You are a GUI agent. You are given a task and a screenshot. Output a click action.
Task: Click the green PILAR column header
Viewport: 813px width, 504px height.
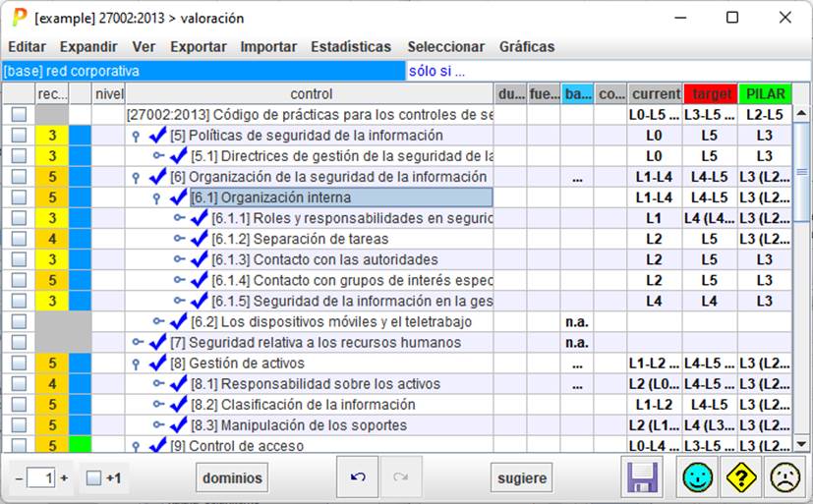click(x=765, y=93)
